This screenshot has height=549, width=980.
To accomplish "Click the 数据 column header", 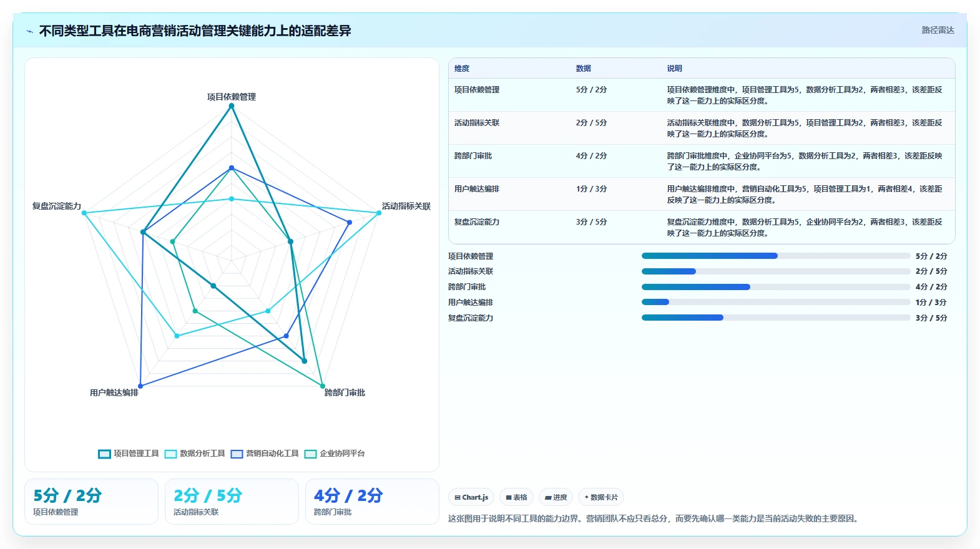I will [x=584, y=69].
